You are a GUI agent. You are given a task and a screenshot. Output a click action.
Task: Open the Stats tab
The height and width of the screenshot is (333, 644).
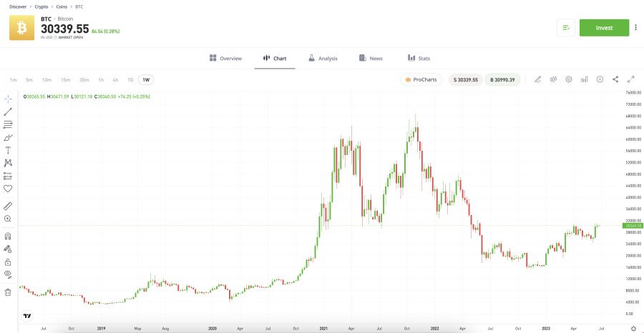coord(419,58)
